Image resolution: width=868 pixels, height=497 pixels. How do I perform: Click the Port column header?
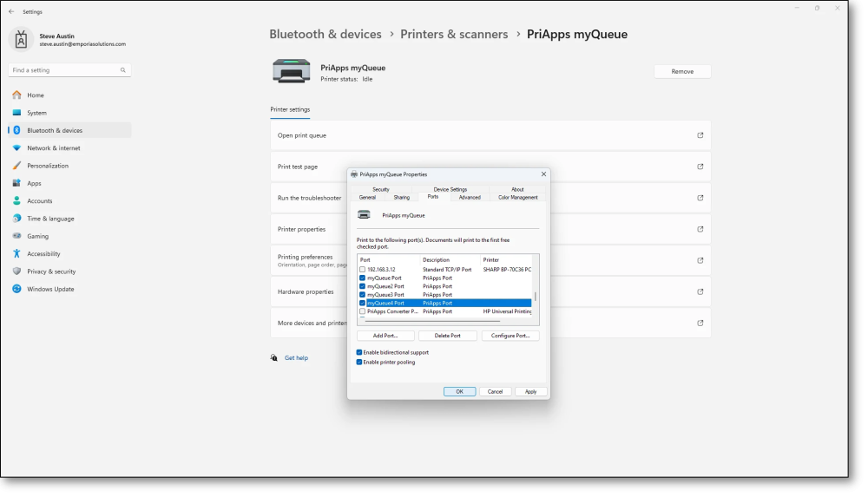389,260
